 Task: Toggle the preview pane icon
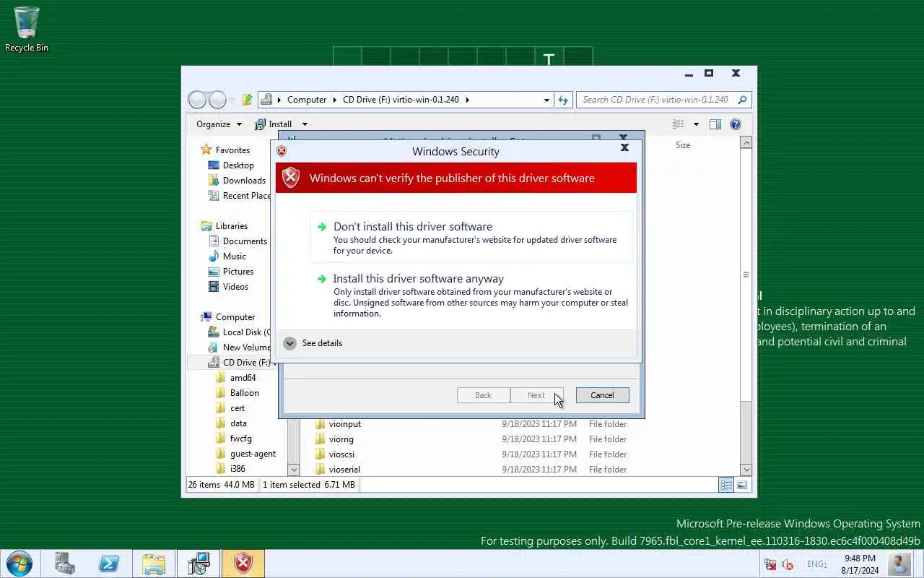coord(715,124)
